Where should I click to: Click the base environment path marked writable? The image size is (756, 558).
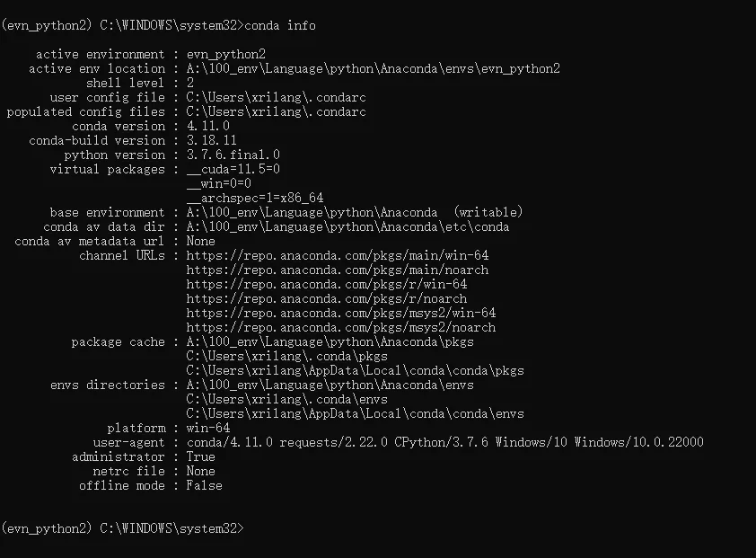tap(314, 213)
